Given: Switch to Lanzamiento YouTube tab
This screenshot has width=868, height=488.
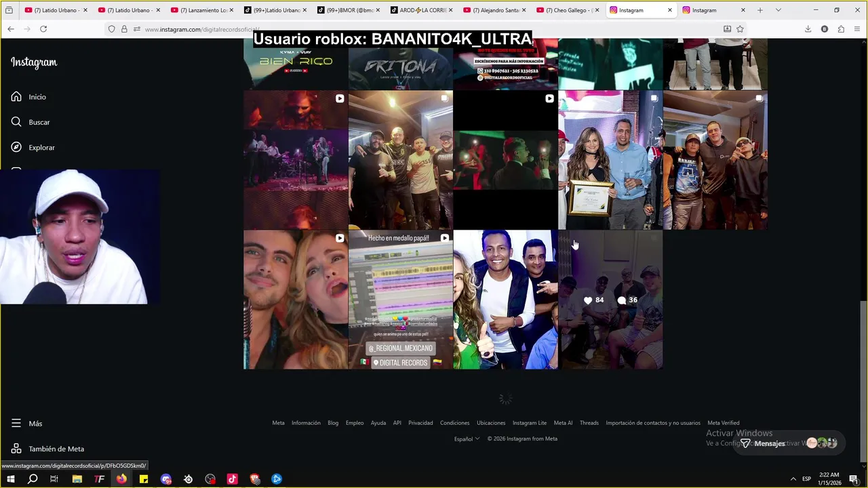Looking at the screenshot, I should (201, 10).
